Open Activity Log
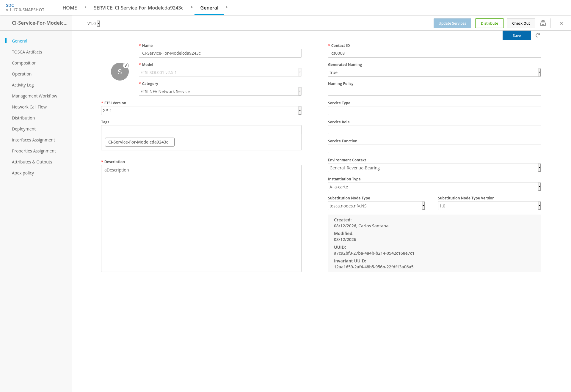Screen dimensions: 571x392 coord(23,85)
